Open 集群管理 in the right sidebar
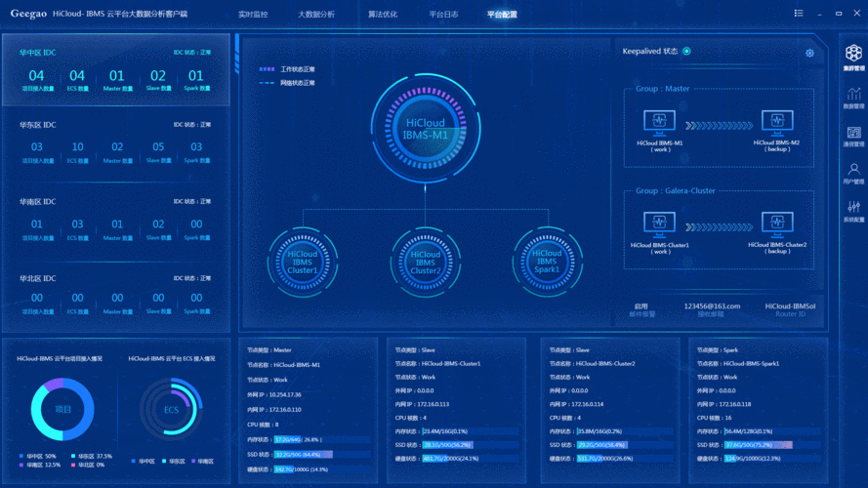This screenshot has height=488, width=868. click(853, 59)
